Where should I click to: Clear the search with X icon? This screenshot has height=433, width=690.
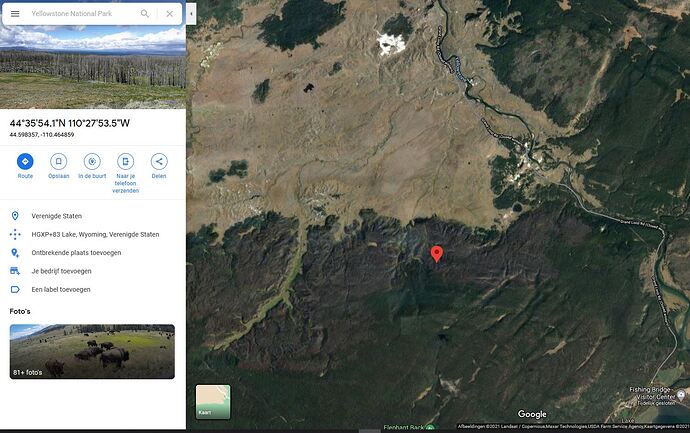pyautogui.click(x=169, y=14)
